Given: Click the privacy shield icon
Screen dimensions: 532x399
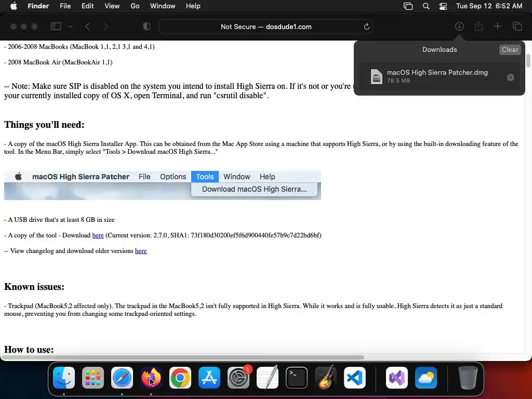Looking at the screenshot, I should click(x=147, y=26).
